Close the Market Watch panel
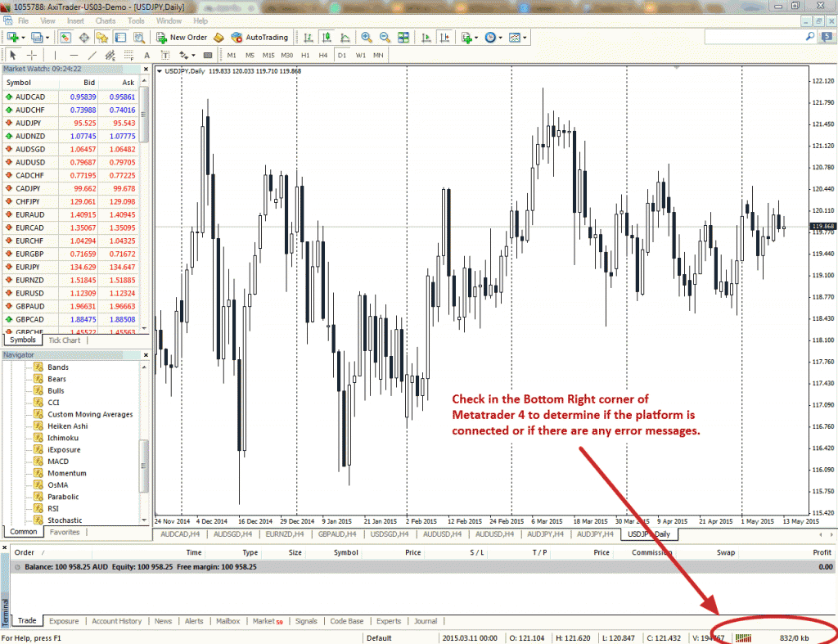Image resolution: width=838 pixels, height=644 pixels. coord(146,69)
